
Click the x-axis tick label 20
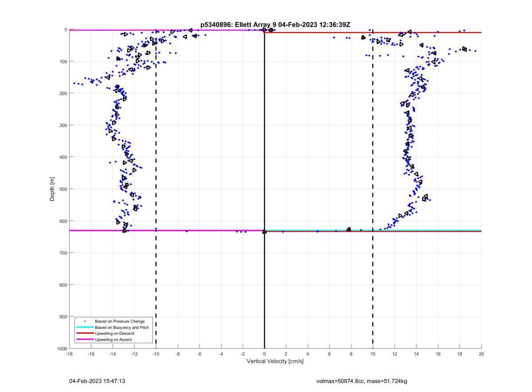click(x=481, y=354)
